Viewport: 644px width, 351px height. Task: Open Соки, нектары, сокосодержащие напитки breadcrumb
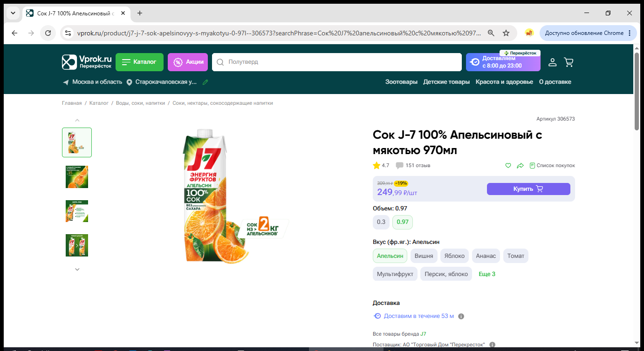tap(223, 103)
